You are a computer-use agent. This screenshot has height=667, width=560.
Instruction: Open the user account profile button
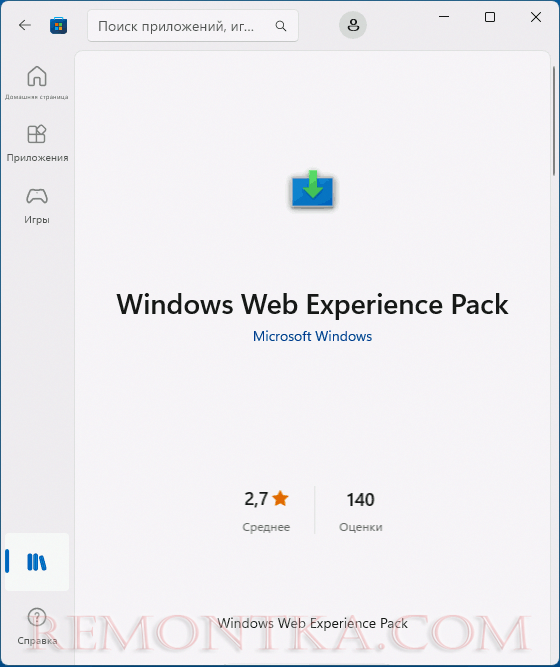[x=353, y=25]
